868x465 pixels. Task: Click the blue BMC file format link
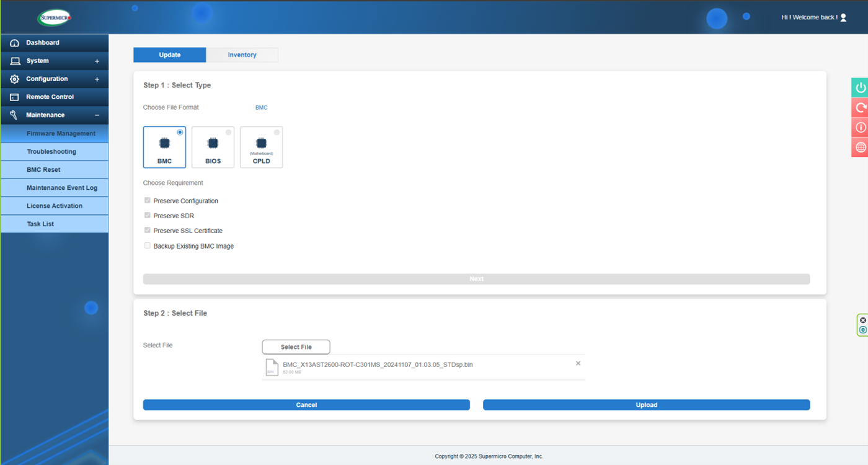[x=262, y=108]
